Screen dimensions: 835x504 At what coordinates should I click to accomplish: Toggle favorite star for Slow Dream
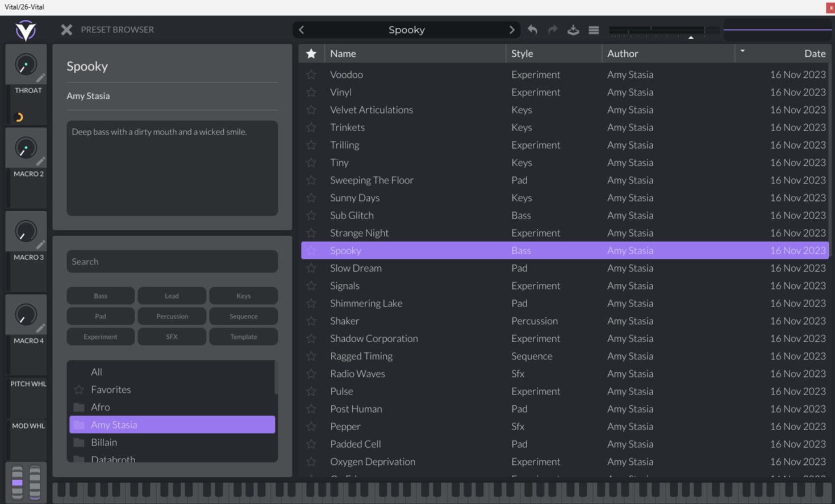[x=311, y=268]
